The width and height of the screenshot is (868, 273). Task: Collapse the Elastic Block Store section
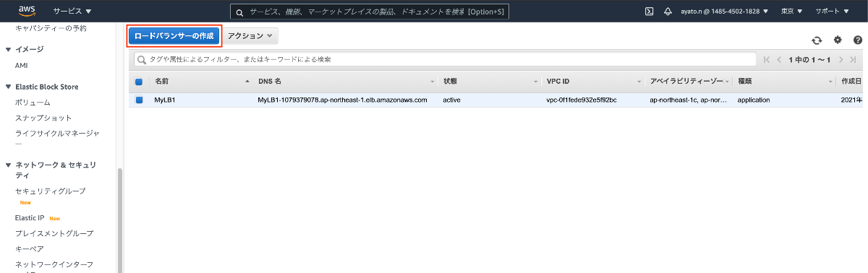tap(8, 87)
